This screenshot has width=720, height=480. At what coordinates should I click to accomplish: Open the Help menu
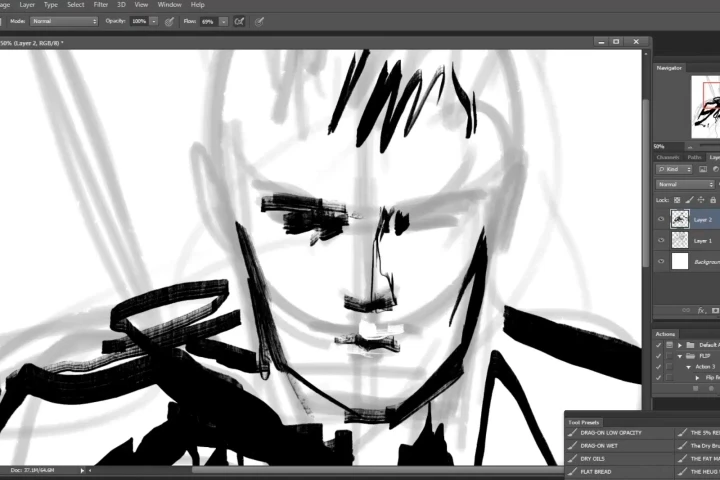pos(197,5)
